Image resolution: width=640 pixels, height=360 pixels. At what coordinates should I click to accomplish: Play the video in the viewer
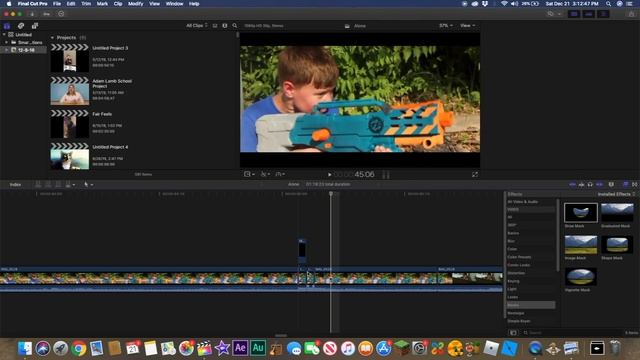(329, 175)
